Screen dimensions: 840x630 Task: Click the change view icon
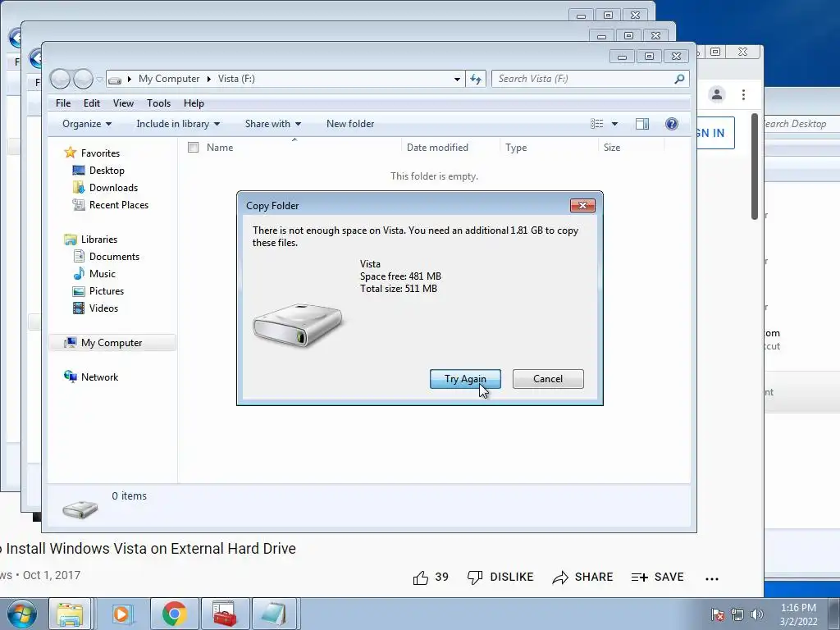click(x=597, y=124)
